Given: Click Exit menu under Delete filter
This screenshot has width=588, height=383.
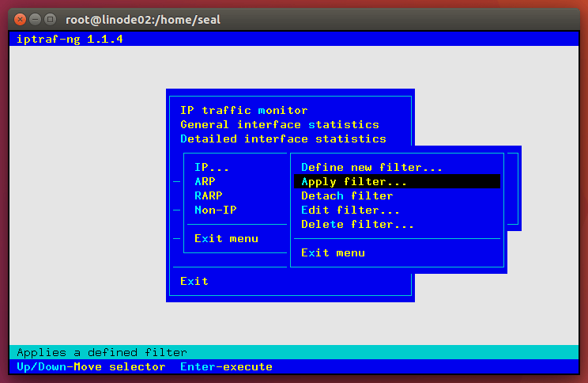Looking at the screenshot, I should (333, 252).
